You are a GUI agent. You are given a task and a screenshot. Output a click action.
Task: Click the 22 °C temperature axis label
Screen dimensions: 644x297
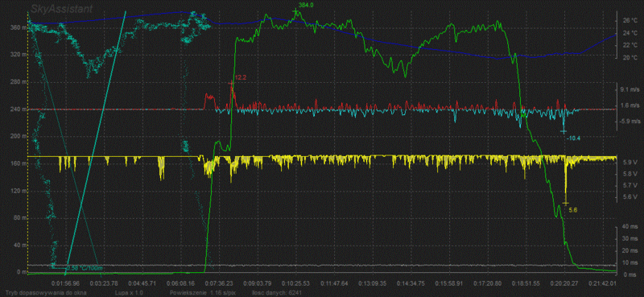click(x=630, y=45)
